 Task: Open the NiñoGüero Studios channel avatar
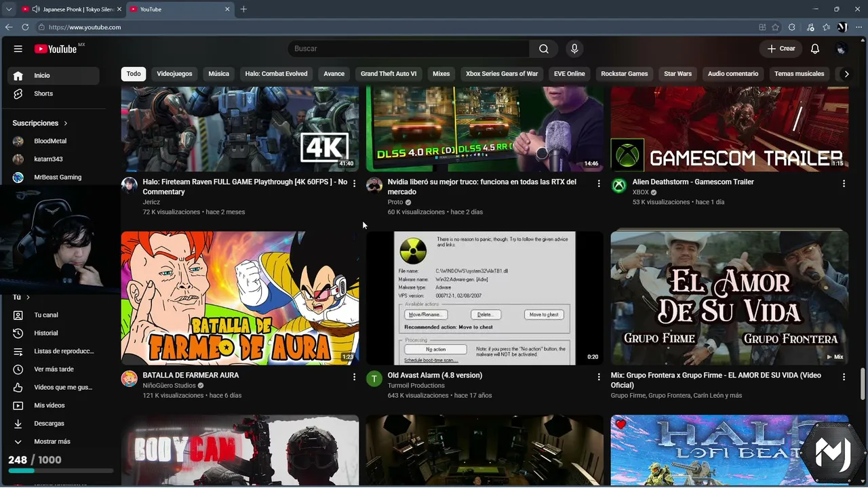click(129, 379)
